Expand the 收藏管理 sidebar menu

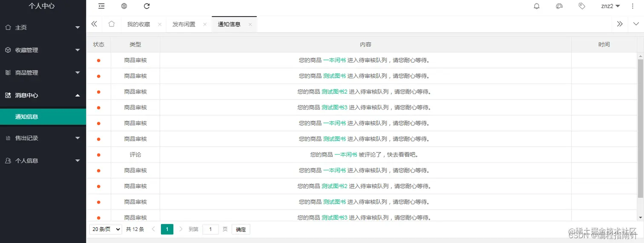(43, 50)
